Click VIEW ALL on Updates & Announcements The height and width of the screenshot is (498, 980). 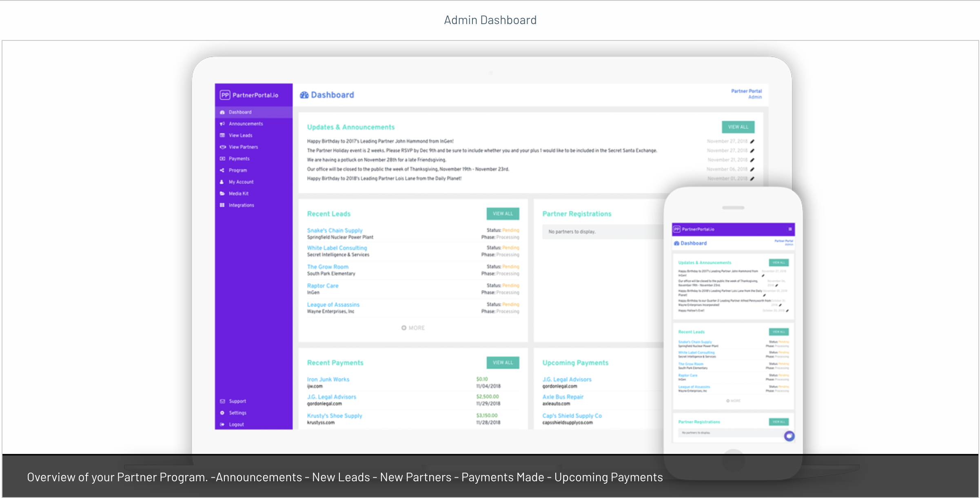tap(738, 127)
